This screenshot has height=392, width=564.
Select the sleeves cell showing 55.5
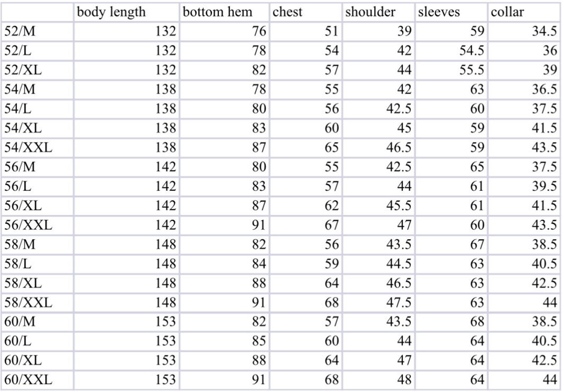(471, 70)
